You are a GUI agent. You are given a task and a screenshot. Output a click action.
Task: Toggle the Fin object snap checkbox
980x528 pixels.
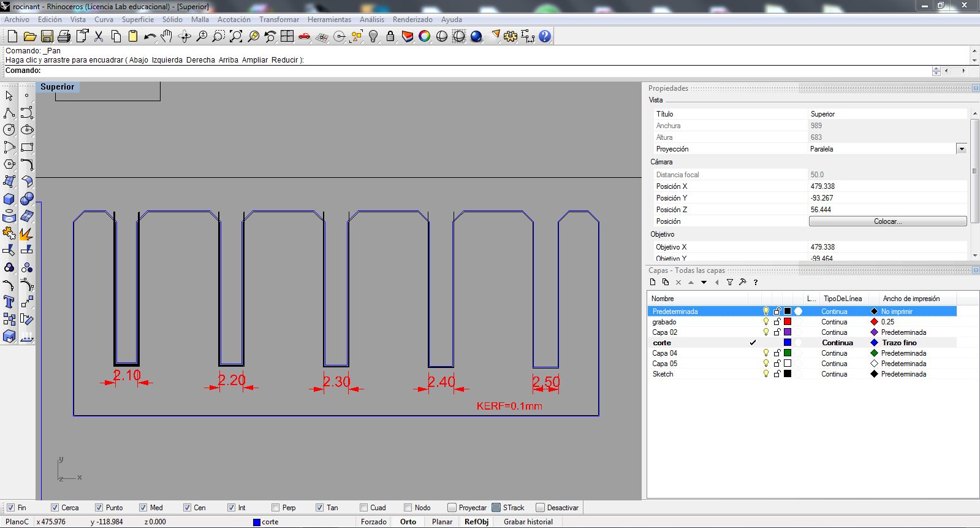[x=10, y=507]
